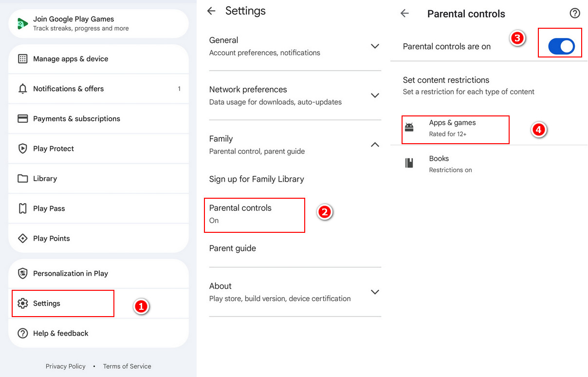This screenshot has height=377, width=588.
Task: Open the Library menu item
Action: click(98, 179)
